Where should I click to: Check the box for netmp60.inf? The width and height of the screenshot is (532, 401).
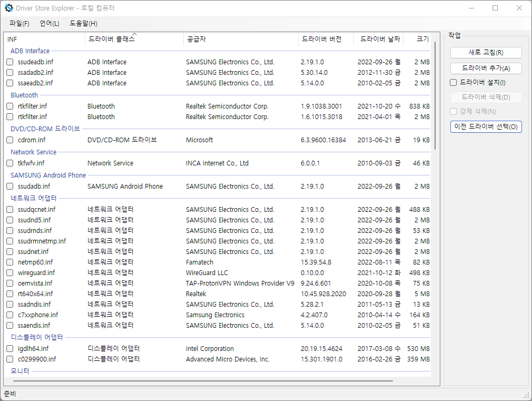point(10,262)
